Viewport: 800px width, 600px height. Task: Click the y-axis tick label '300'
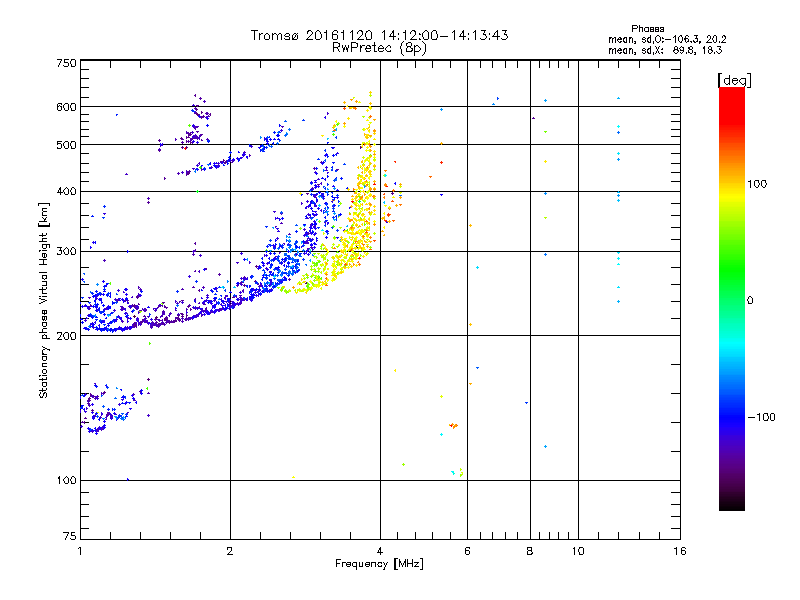coord(66,252)
